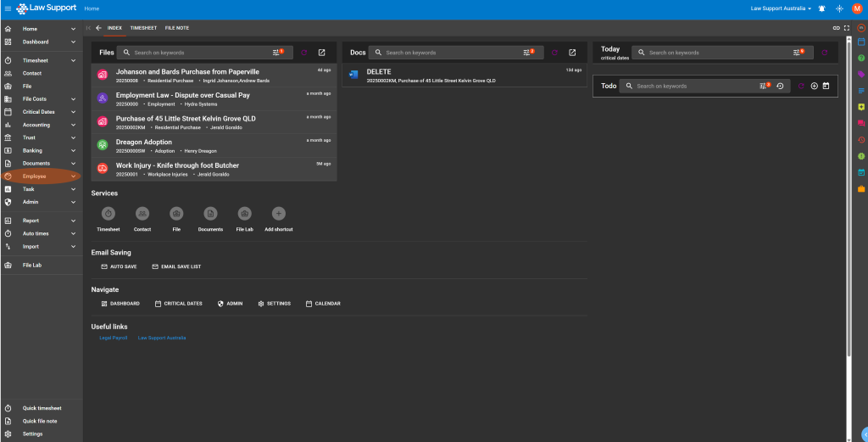
Task: Expand the Accounting sidebar section
Action: coord(74,125)
